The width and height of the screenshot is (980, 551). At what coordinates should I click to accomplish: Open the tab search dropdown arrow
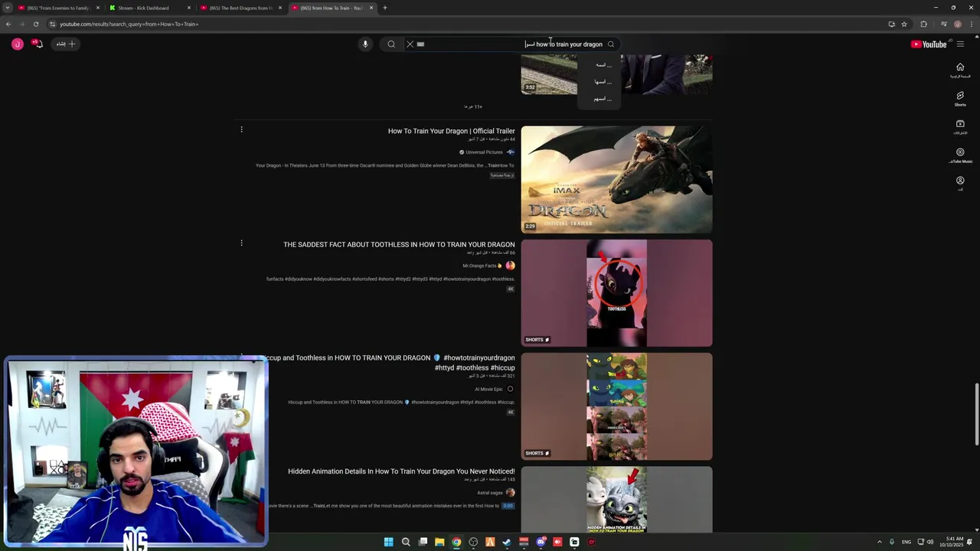[8, 8]
